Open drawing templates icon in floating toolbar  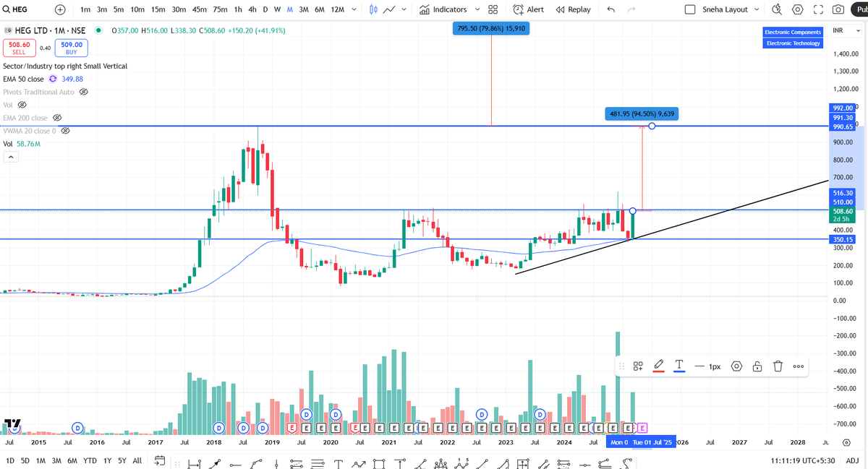[639, 366]
